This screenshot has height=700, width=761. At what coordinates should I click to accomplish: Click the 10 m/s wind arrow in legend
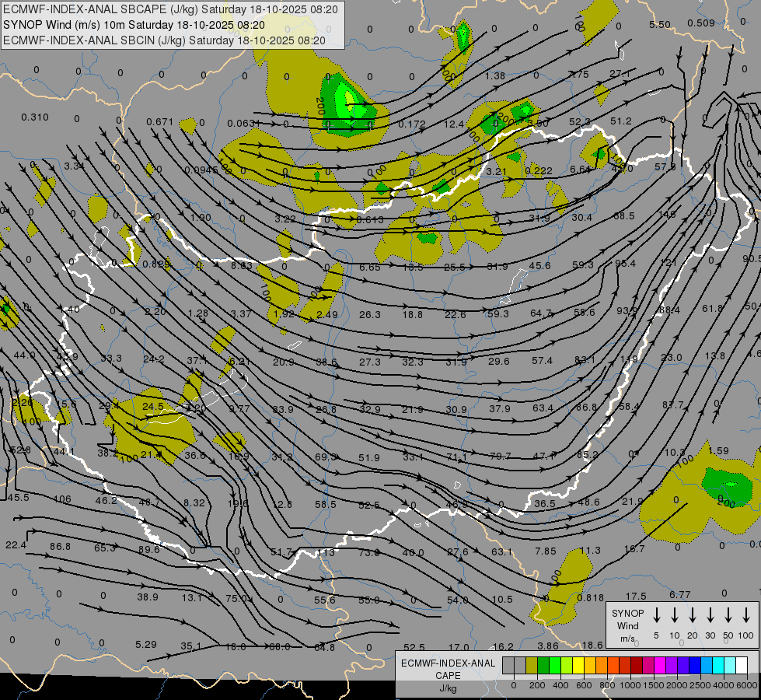click(x=675, y=615)
